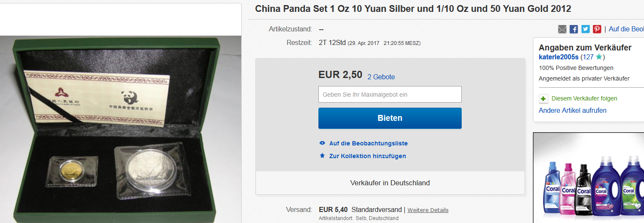644x223 pixels.
Task: Click the Coral detergent advertisement
Action: pyautogui.click(x=588, y=178)
